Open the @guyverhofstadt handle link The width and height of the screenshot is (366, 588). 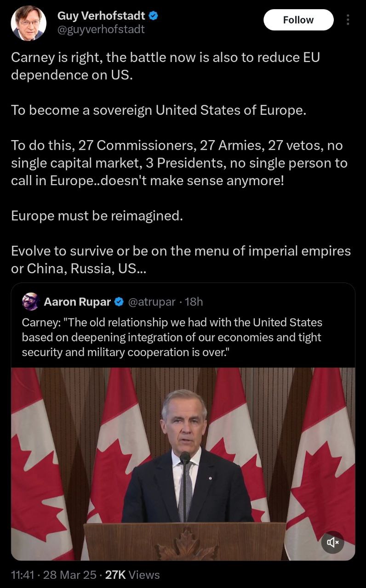101,29
